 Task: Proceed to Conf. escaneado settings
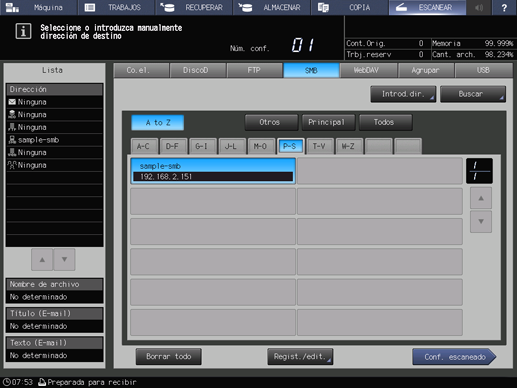454,357
